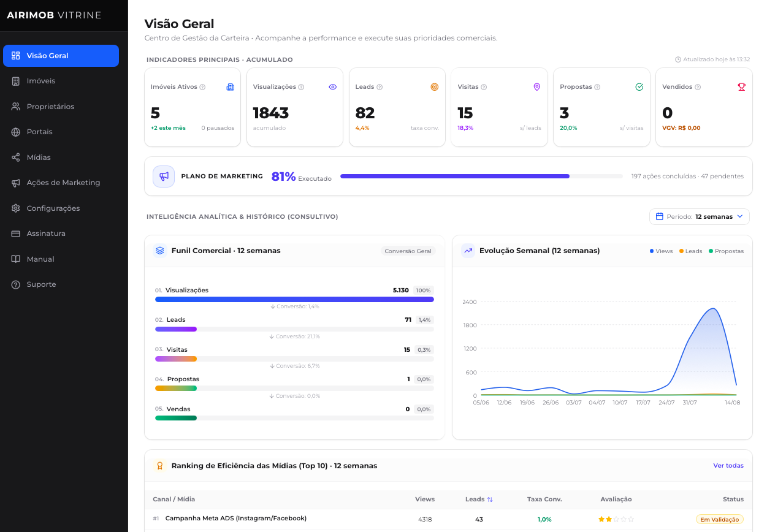Click the info icon beside Propostas card title
Screen dimensions: 767x532
597,87
